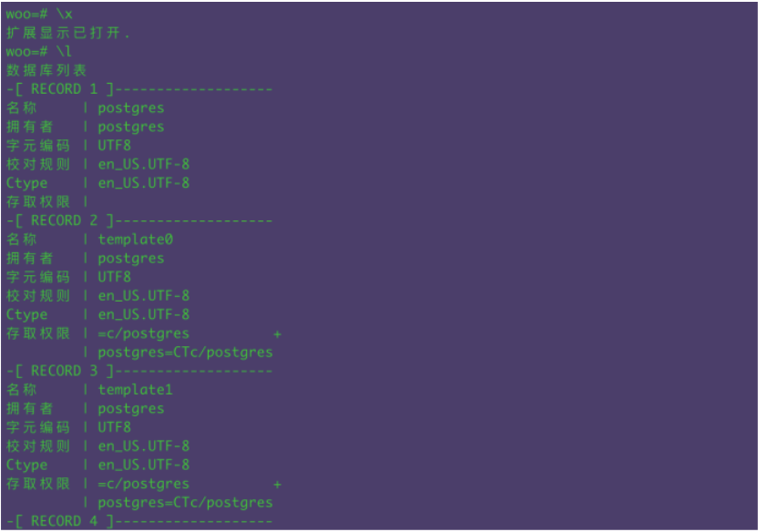The image size is (758, 532).
Task: Click the 扩展显示已打开 message line
Action: [68, 33]
